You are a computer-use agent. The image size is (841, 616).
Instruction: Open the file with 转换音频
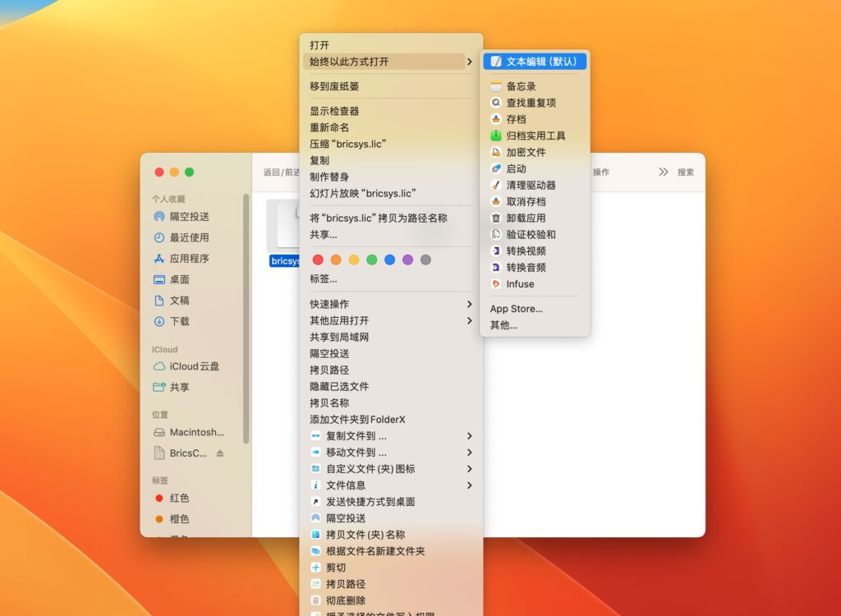[x=524, y=268]
